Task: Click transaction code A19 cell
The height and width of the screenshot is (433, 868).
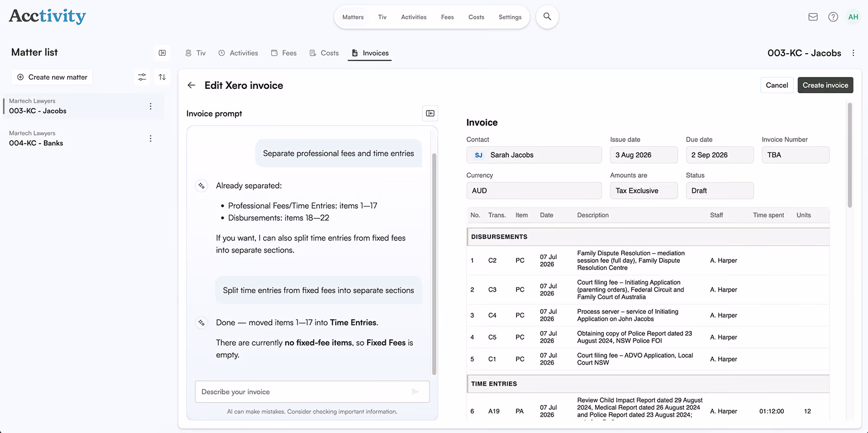Action: point(494,411)
